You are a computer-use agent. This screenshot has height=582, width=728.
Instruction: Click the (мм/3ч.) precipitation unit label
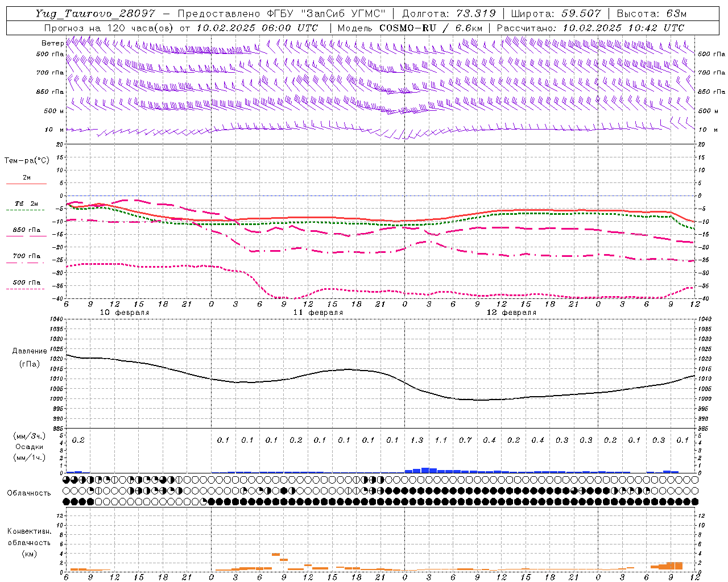point(30,436)
